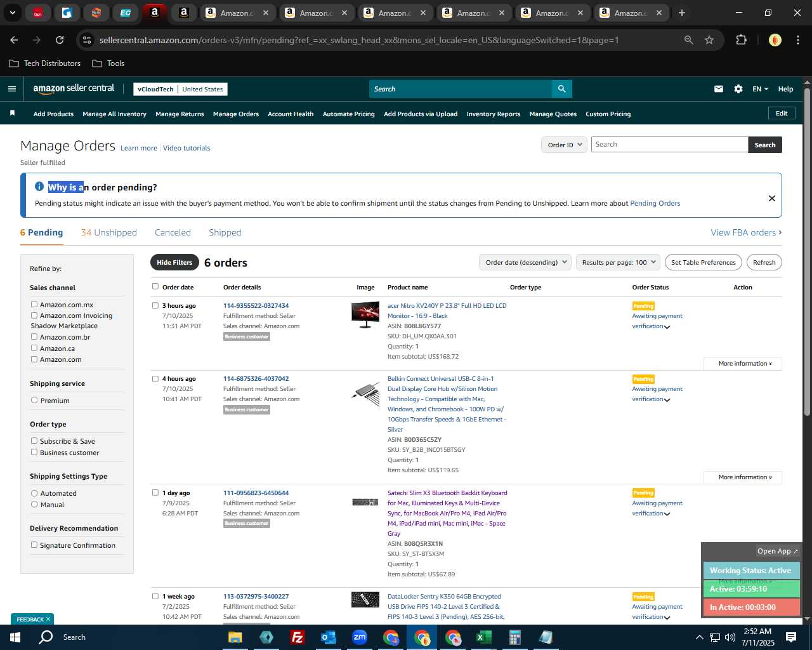812x650 pixels.
Task: Open the mail messages icon
Action: click(x=719, y=89)
